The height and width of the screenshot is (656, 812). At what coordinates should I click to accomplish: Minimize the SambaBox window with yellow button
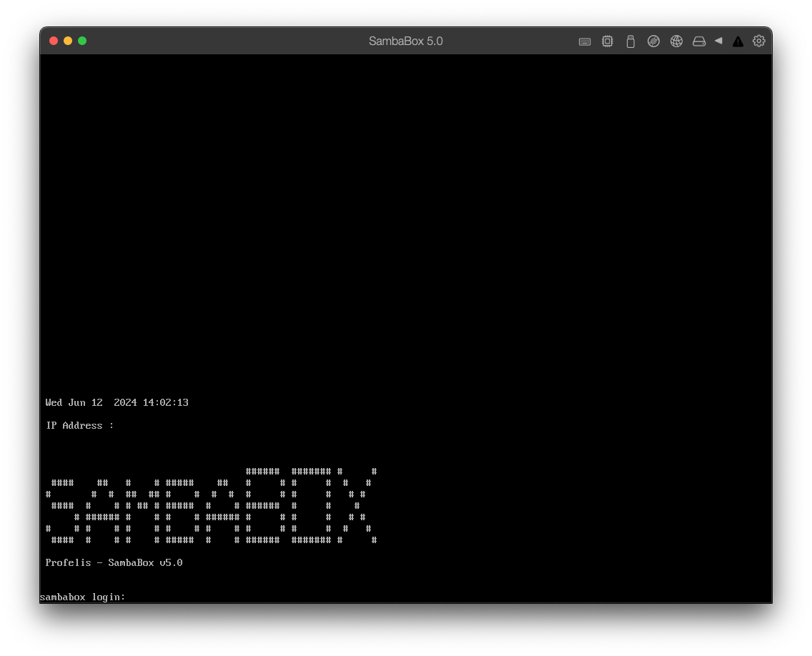68,41
